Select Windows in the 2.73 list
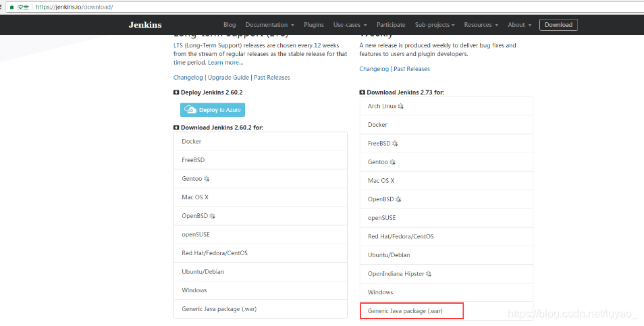The width and height of the screenshot is (644, 326). (446, 292)
